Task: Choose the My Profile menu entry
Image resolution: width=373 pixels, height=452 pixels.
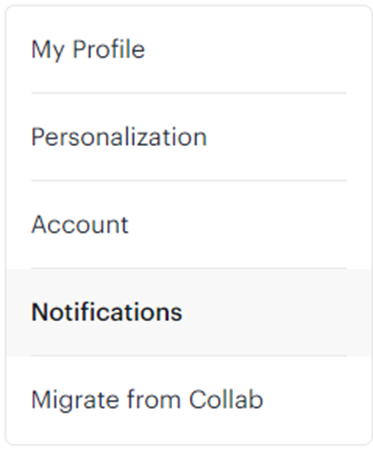Action: point(189,49)
